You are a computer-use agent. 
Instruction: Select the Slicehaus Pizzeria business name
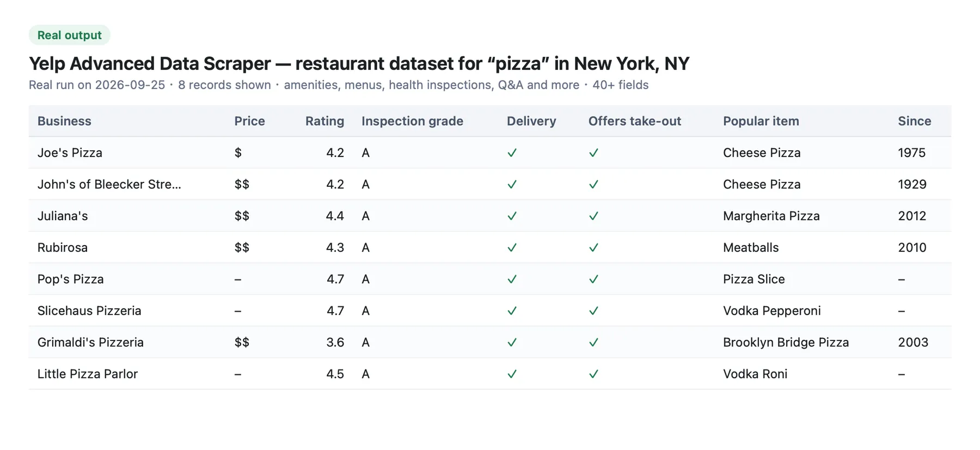coord(89,311)
